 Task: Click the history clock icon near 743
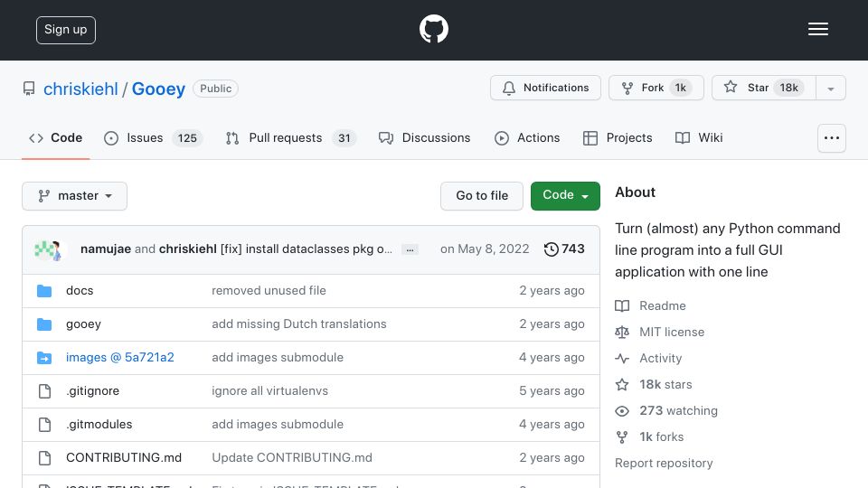pos(551,249)
